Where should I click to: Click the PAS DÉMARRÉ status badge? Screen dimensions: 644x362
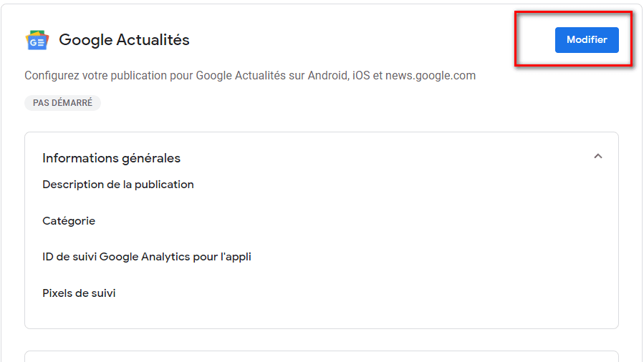pyautogui.click(x=62, y=103)
